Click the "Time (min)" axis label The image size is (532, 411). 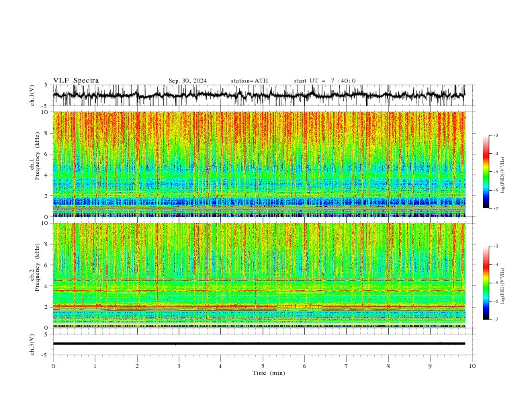[x=269, y=373]
